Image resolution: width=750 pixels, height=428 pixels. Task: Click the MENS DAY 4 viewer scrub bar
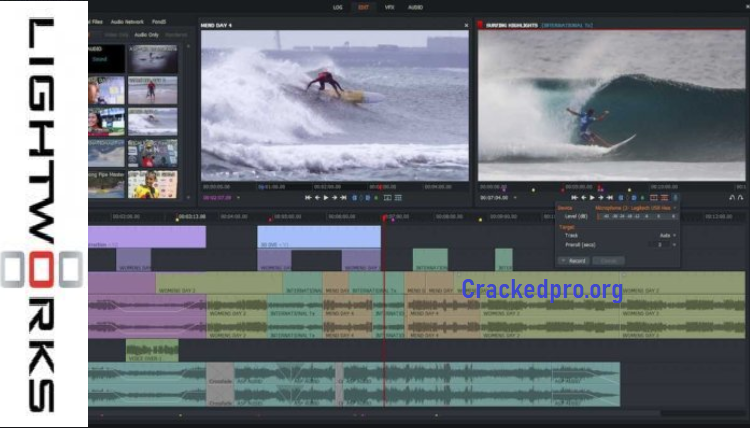[335, 187]
